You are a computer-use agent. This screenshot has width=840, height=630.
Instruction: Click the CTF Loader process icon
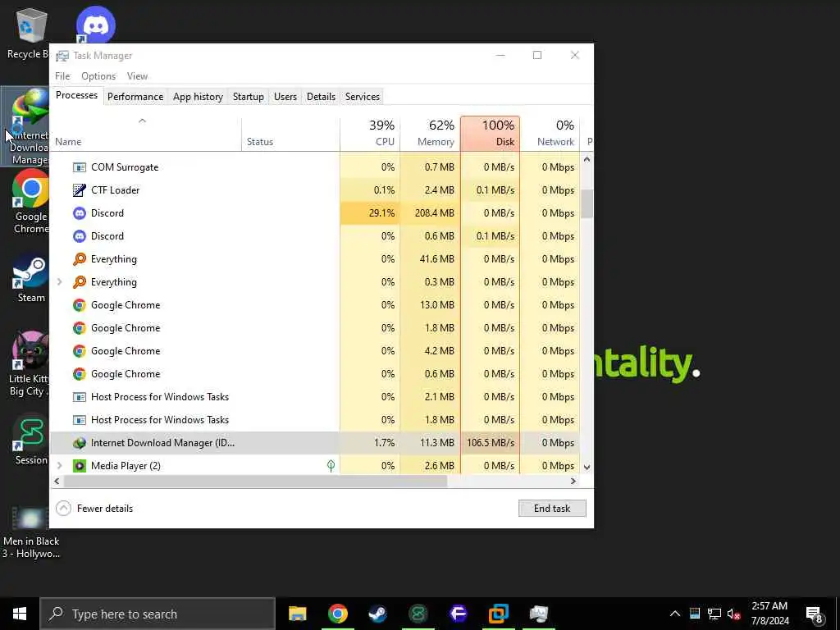pyautogui.click(x=80, y=190)
